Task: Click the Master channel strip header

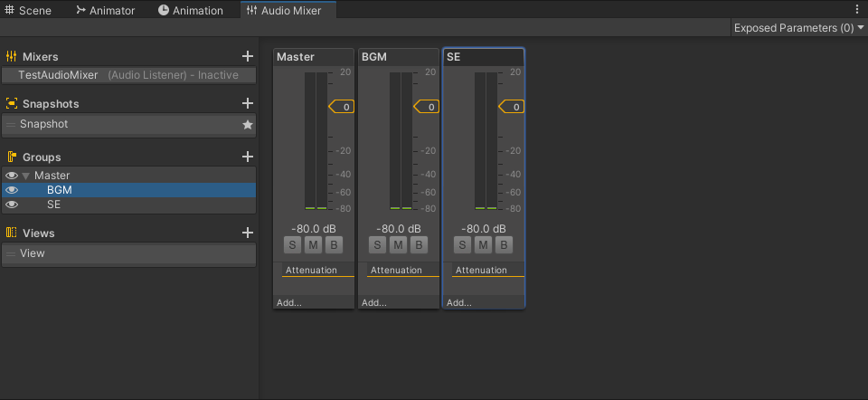Action: pyautogui.click(x=314, y=57)
